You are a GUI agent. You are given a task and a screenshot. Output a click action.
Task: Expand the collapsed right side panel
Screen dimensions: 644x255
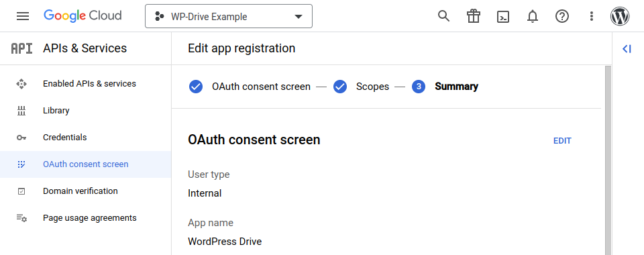[x=627, y=49]
